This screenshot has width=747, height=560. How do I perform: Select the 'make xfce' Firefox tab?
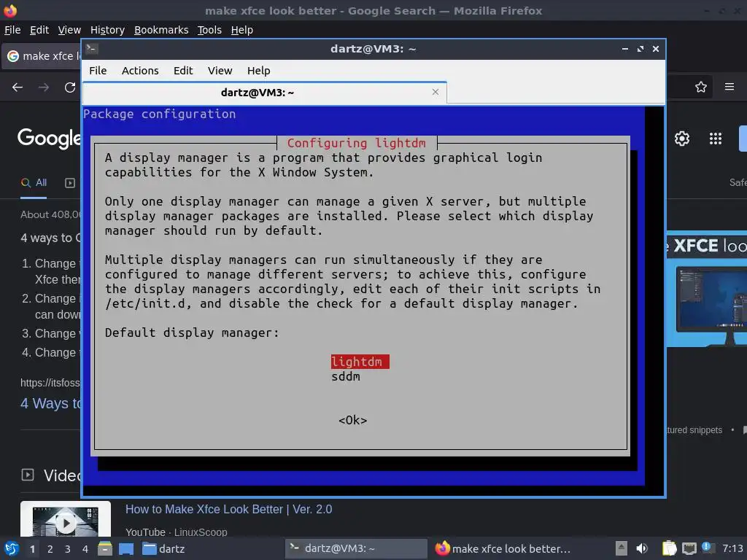[42, 56]
